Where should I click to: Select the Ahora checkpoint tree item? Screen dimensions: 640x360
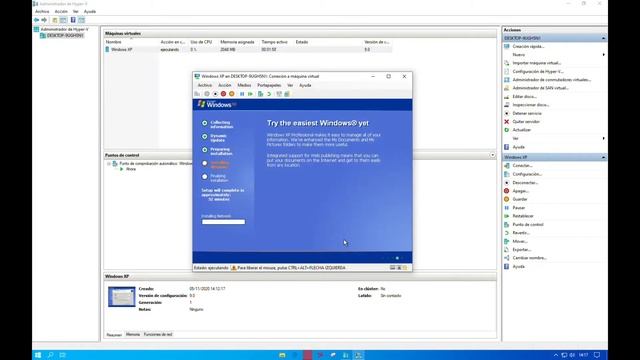[x=131, y=169]
